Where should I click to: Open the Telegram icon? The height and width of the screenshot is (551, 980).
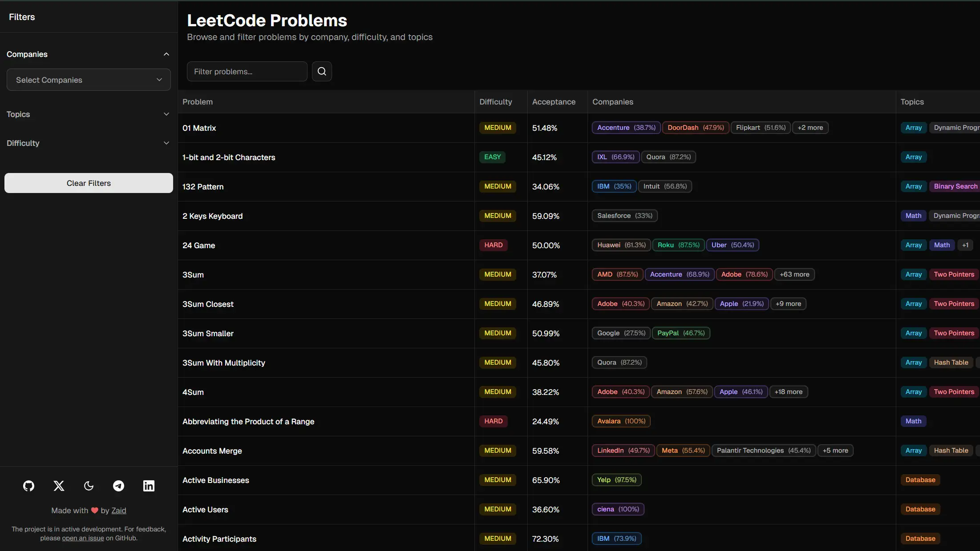click(x=118, y=486)
